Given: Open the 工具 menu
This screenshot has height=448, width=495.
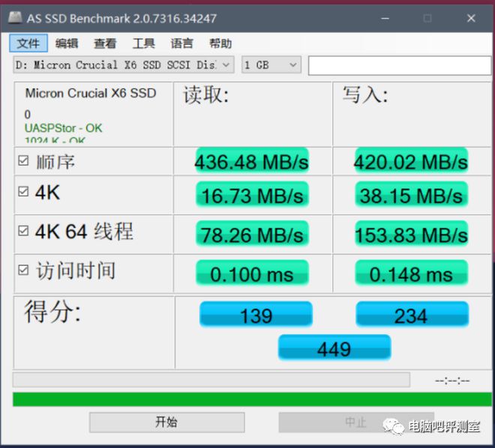Looking at the screenshot, I should pyautogui.click(x=144, y=43).
